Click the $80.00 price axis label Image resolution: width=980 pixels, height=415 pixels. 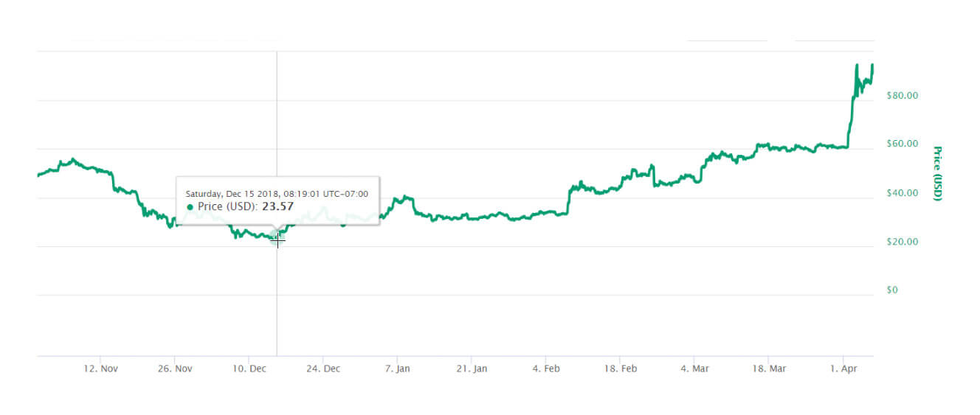pos(902,95)
